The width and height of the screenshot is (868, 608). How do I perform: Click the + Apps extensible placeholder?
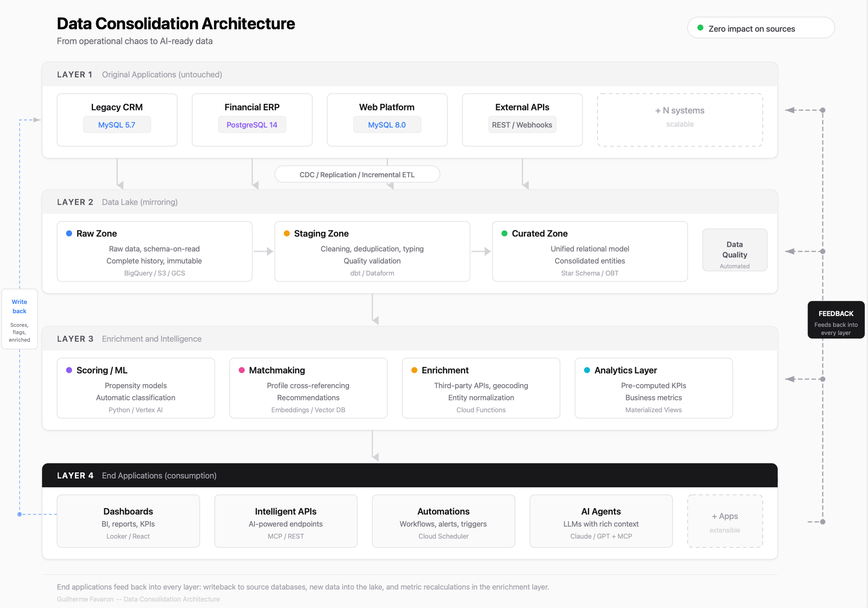725,521
